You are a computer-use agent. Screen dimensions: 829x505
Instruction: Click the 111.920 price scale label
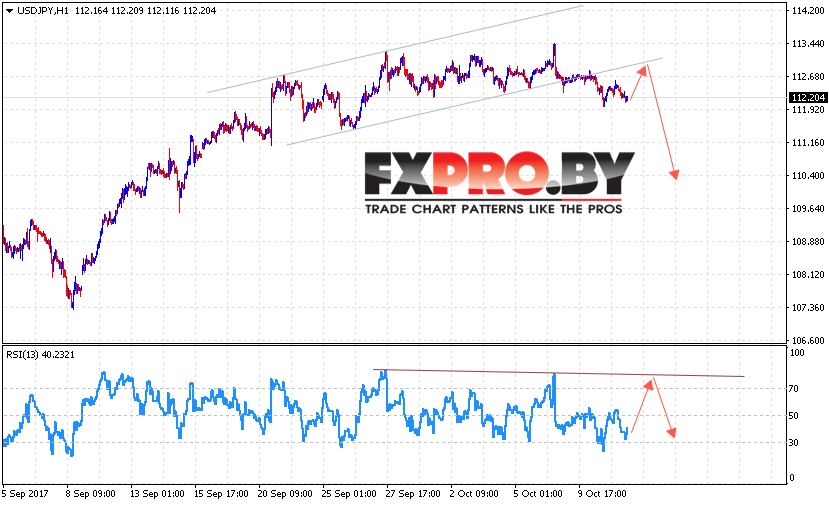pyautogui.click(x=808, y=109)
